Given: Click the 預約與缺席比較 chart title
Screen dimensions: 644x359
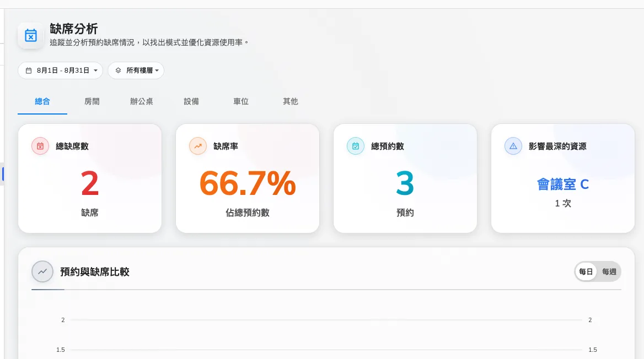Looking at the screenshot, I should point(95,271).
